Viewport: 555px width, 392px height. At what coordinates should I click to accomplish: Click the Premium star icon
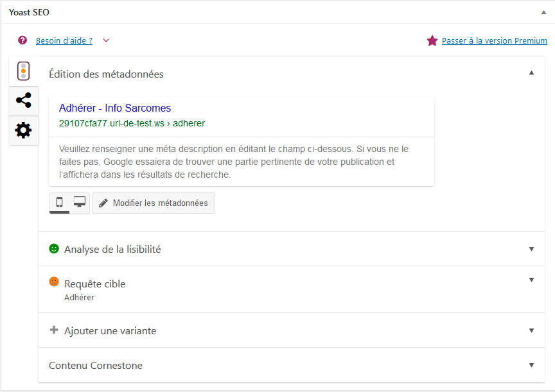point(432,40)
